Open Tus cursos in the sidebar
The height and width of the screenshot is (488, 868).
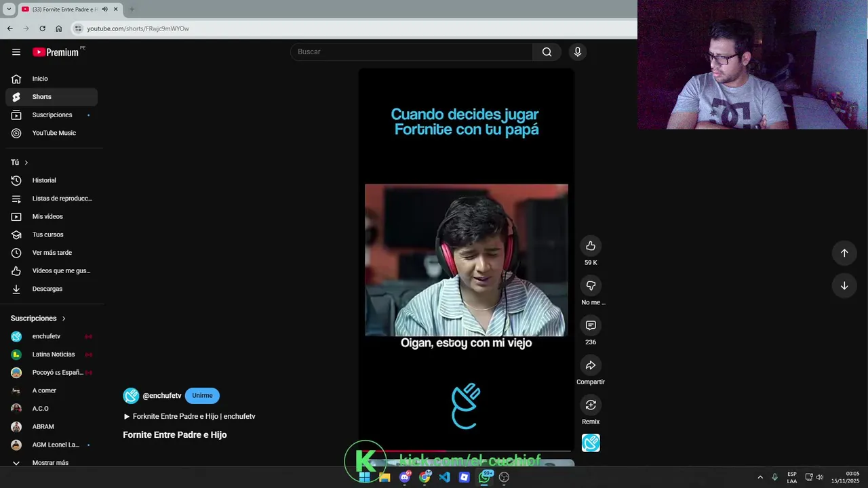pyautogui.click(x=52, y=235)
